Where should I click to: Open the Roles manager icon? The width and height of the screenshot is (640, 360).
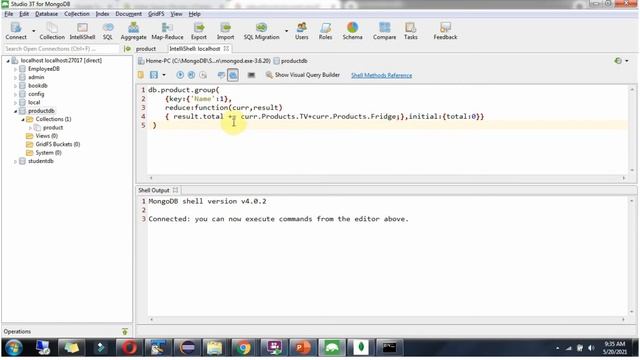point(325,31)
